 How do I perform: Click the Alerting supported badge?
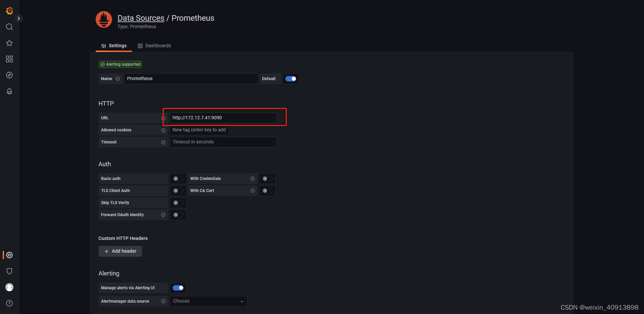tap(120, 64)
